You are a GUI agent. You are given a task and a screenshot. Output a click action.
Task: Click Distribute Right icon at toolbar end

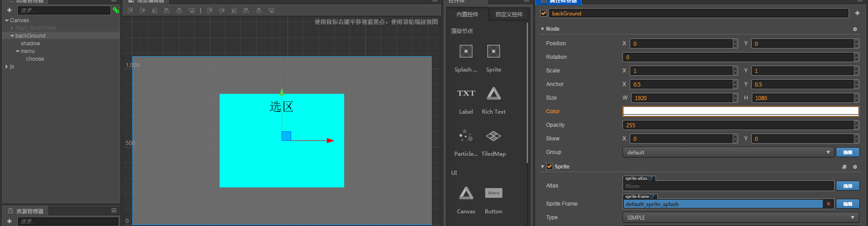pyautogui.click(x=271, y=10)
